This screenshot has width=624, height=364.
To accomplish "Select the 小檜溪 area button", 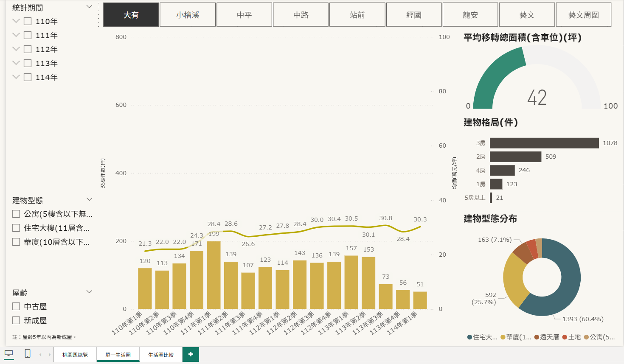I will tap(188, 15).
